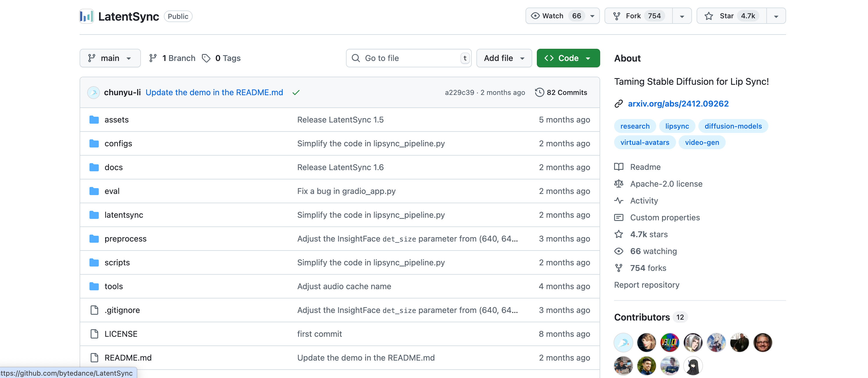Click Report repository link
The image size is (868, 378).
(647, 285)
